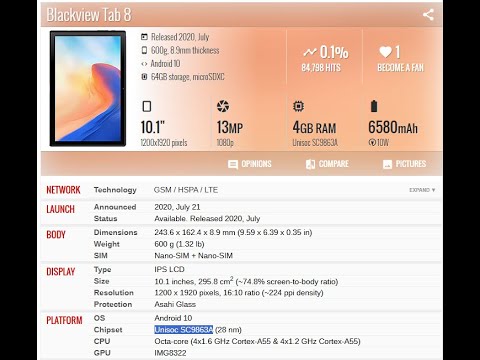This screenshot has width=480, height=360.
Task: Click the Body section heading
Action: coord(56,235)
